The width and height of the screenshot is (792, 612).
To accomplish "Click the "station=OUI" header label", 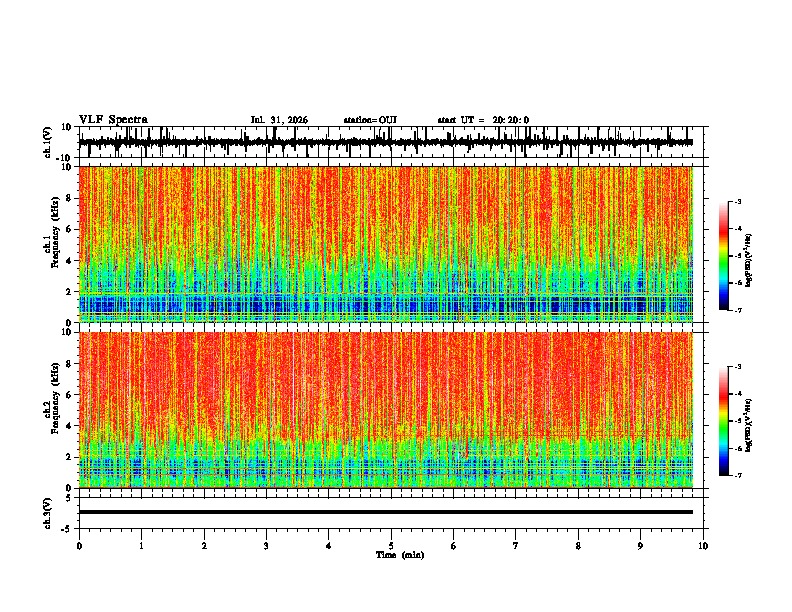I will tap(370, 120).
